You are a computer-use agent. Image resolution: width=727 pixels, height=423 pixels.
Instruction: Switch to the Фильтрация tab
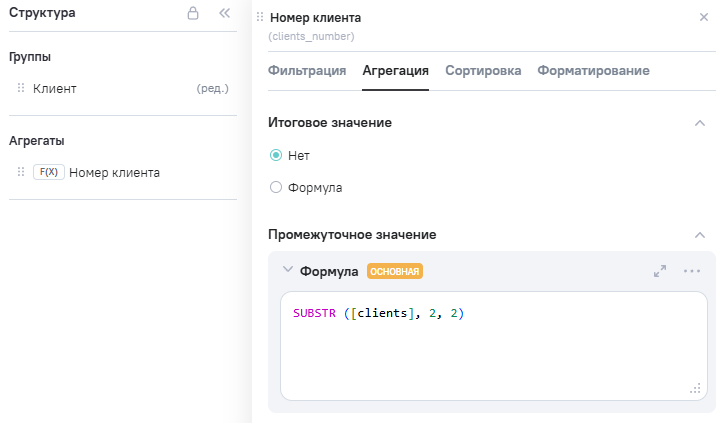[x=307, y=70]
